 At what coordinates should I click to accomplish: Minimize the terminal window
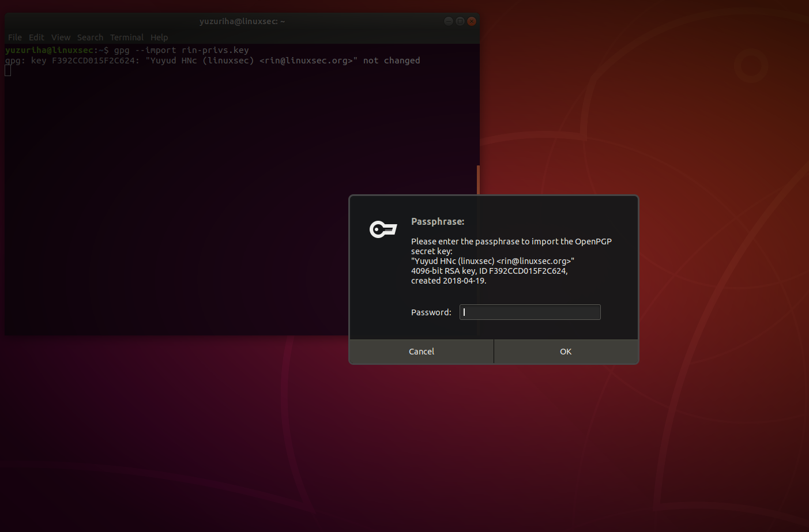coord(449,21)
